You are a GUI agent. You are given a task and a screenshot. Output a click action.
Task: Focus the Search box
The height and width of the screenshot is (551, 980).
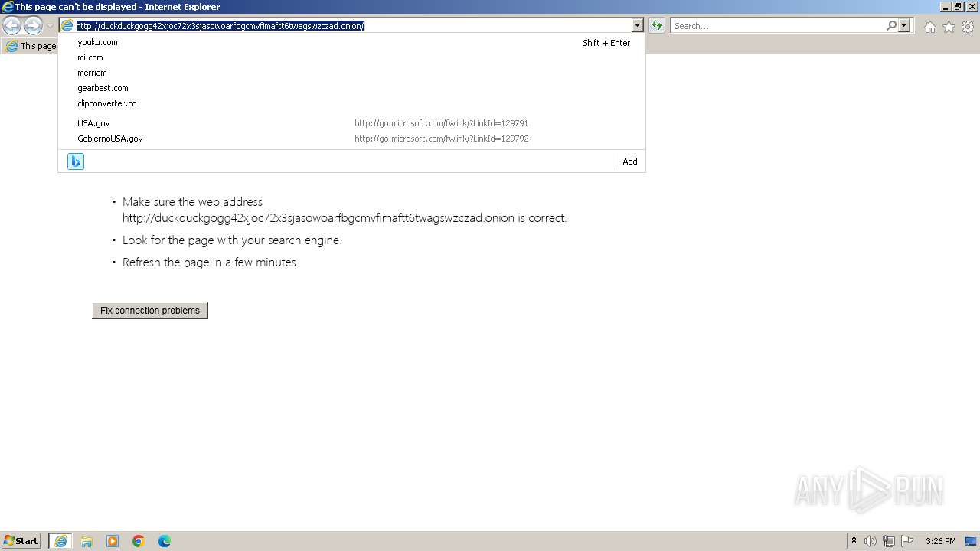point(779,26)
